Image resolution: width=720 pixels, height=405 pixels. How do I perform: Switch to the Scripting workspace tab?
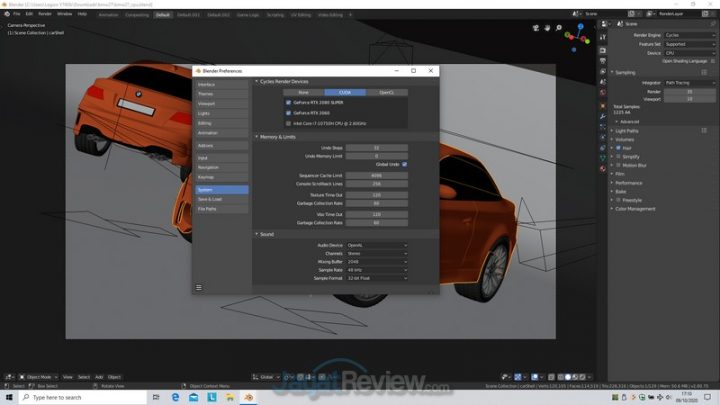point(275,15)
